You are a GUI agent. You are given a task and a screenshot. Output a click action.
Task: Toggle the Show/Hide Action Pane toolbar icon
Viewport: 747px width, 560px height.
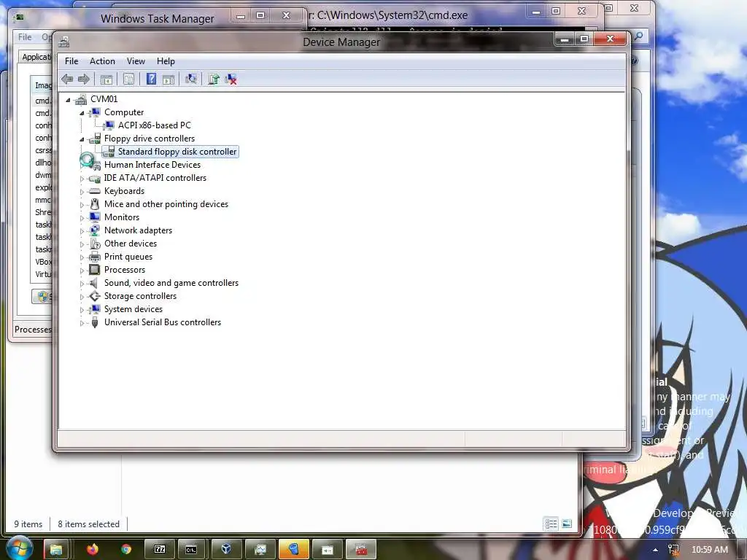pos(169,79)
